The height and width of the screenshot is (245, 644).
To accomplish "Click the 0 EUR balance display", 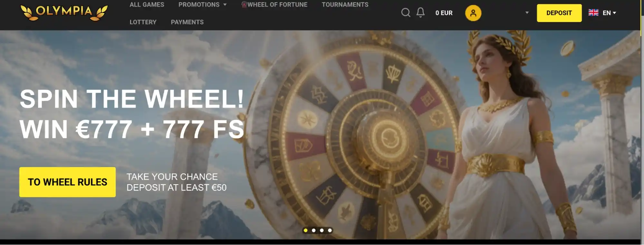I will (x=444, y=13).
